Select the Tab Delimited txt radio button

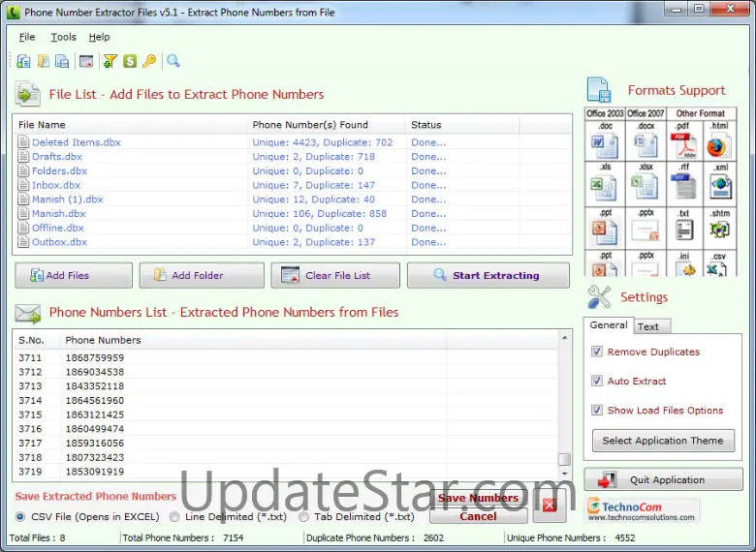coord(303,517)
